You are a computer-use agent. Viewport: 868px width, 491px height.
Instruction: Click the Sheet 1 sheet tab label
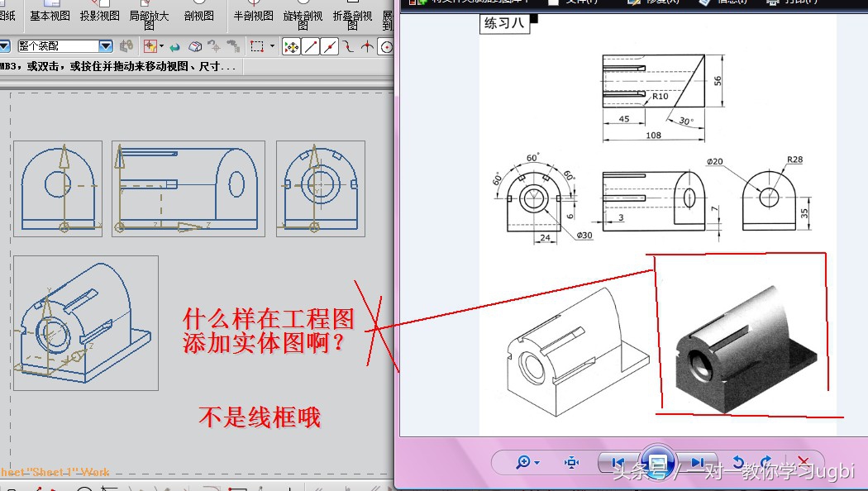click(45, 471)
